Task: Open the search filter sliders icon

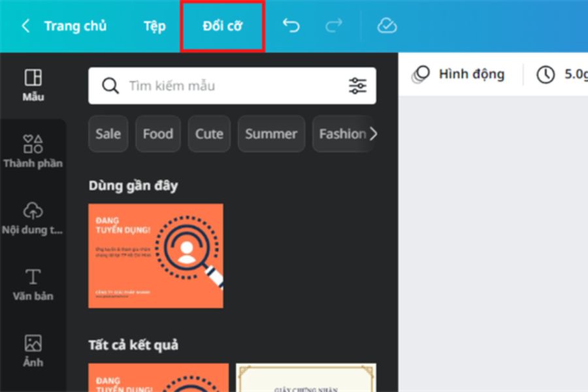Action: [357, 86]
